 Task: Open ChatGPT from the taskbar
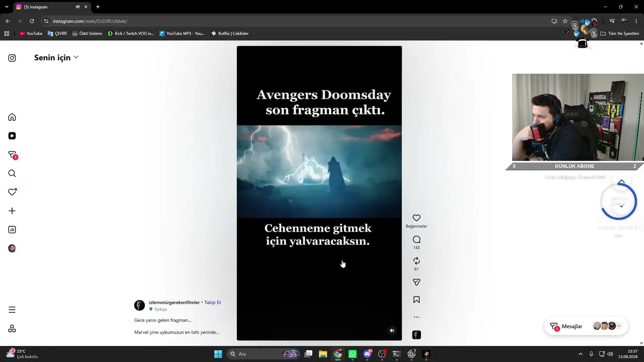point(412,354)
